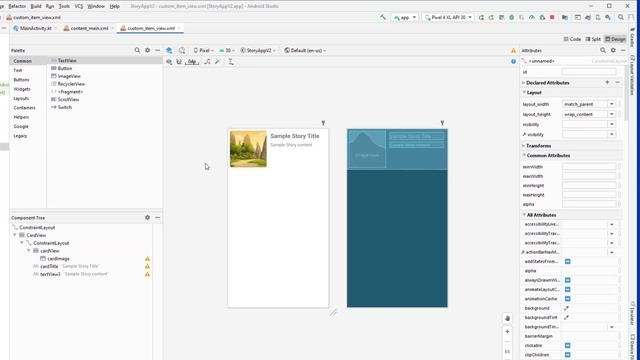Select Widgets category in Palette
This screenshot has width=640, height=360.
pos(22,89)
